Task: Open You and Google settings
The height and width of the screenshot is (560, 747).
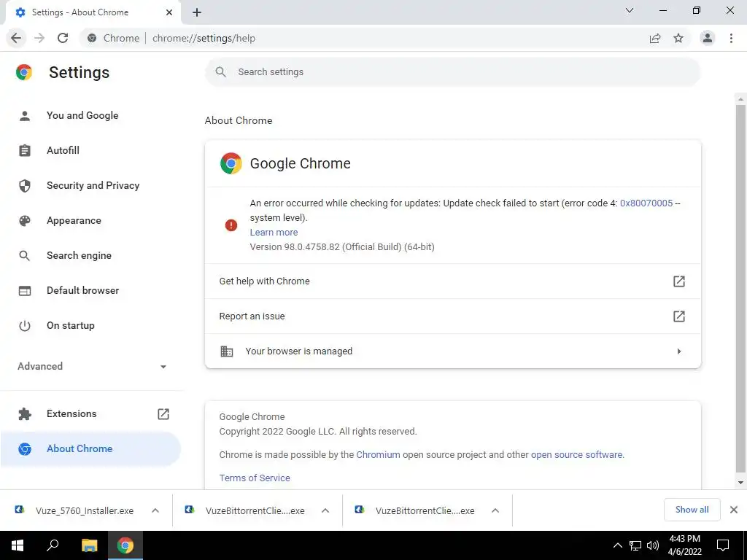Action: coord(82,115)
